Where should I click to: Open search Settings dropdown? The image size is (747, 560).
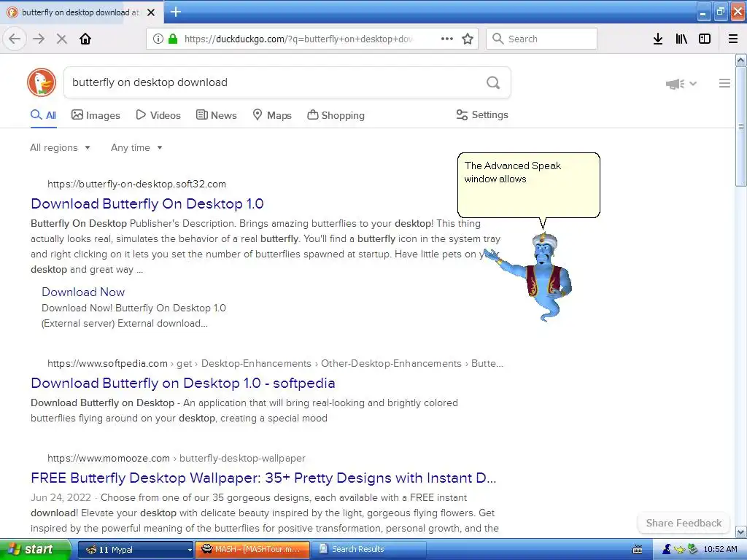482,114
